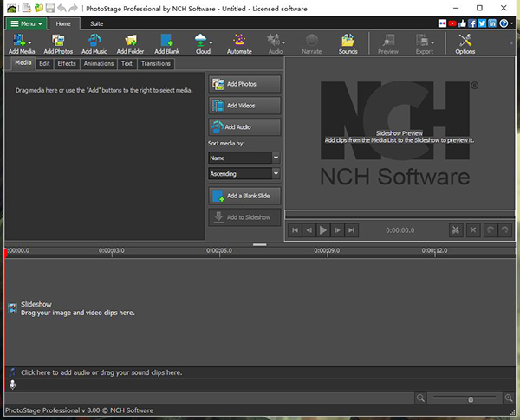520x420 pixels.
Task: Click the rotate left icon
Action: tap(491, 230)
